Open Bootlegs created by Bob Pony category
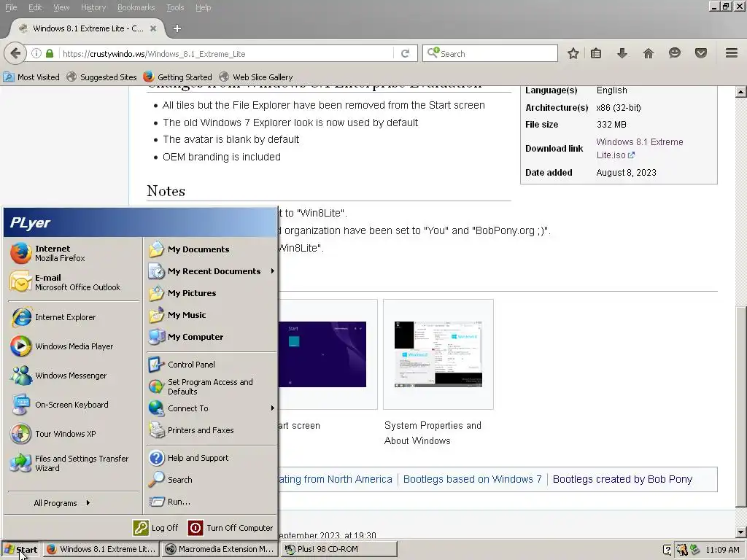 pyautogui.click(x=622, y=480)
